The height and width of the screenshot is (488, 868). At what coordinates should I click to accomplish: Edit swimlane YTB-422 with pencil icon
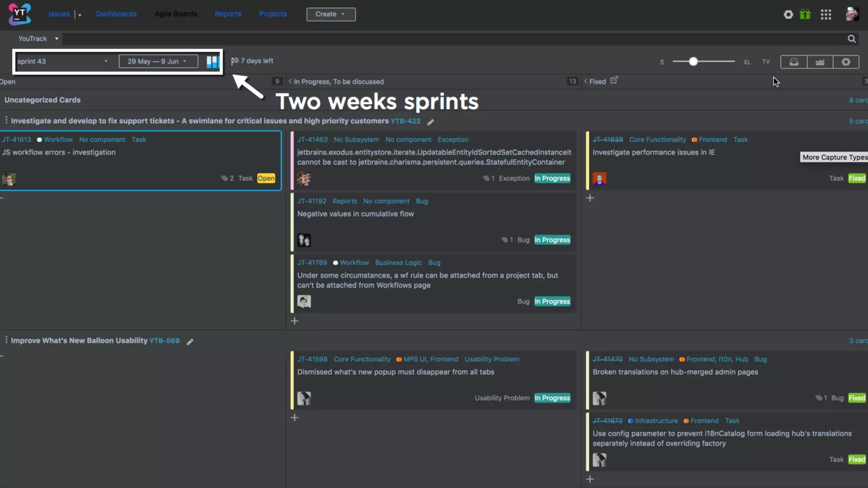[x=431, y=122]
